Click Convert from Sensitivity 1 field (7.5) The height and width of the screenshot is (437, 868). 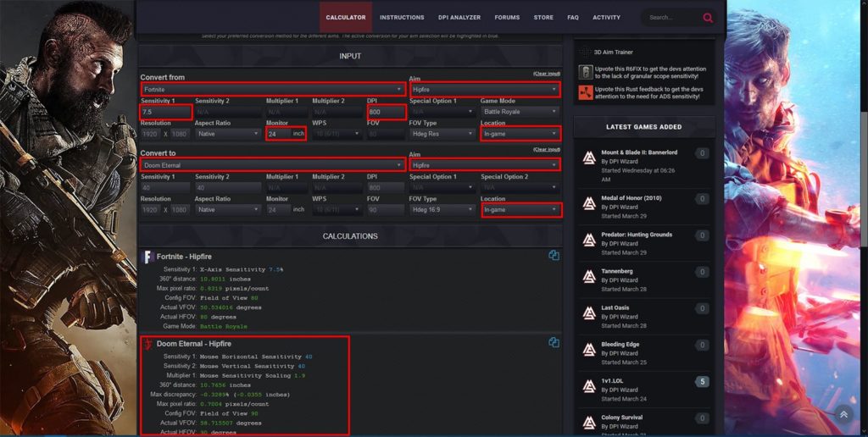point(166,112)
